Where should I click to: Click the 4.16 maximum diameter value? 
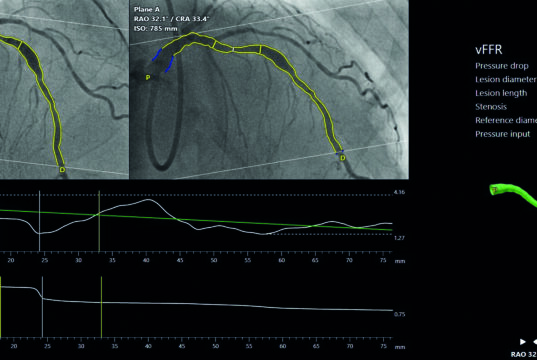coord(399,192)
